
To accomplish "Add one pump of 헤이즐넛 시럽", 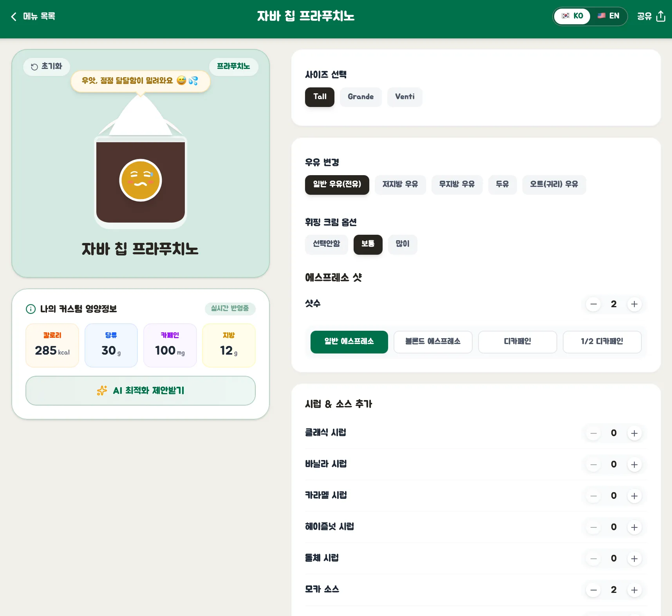I will tap(634, 527).
